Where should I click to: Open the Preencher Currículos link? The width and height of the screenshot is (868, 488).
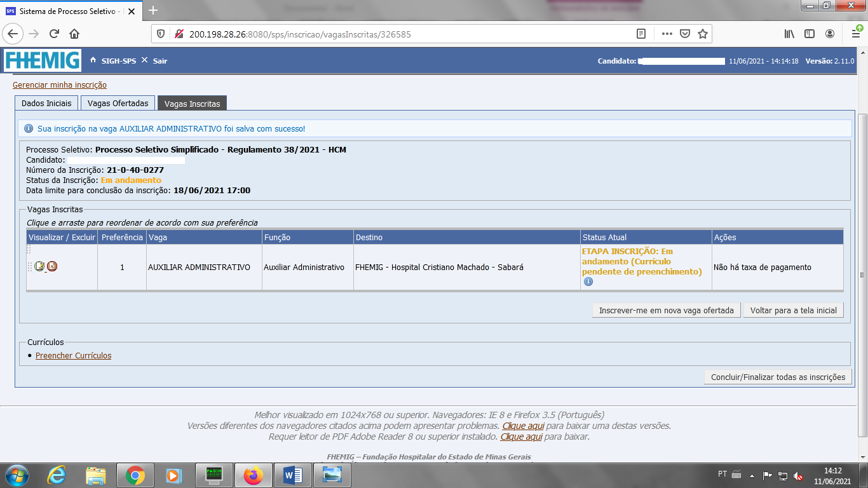[73, 356]
